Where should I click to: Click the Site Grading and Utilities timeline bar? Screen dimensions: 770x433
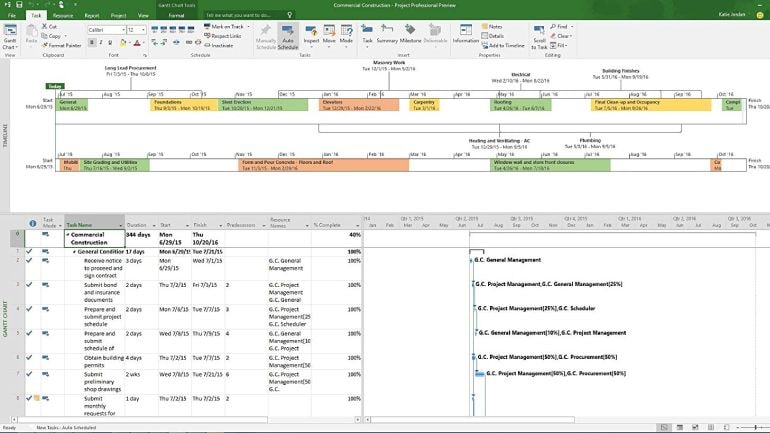click(115, 165)
